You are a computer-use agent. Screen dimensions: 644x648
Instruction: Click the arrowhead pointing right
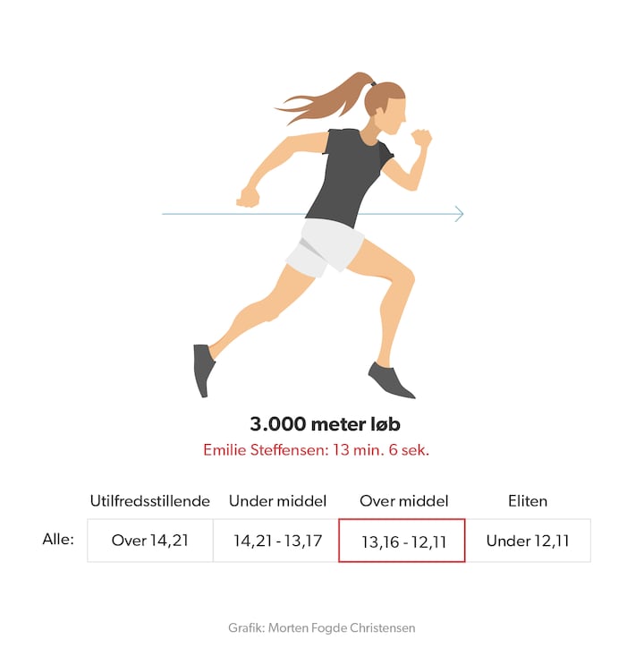(460, 214)
